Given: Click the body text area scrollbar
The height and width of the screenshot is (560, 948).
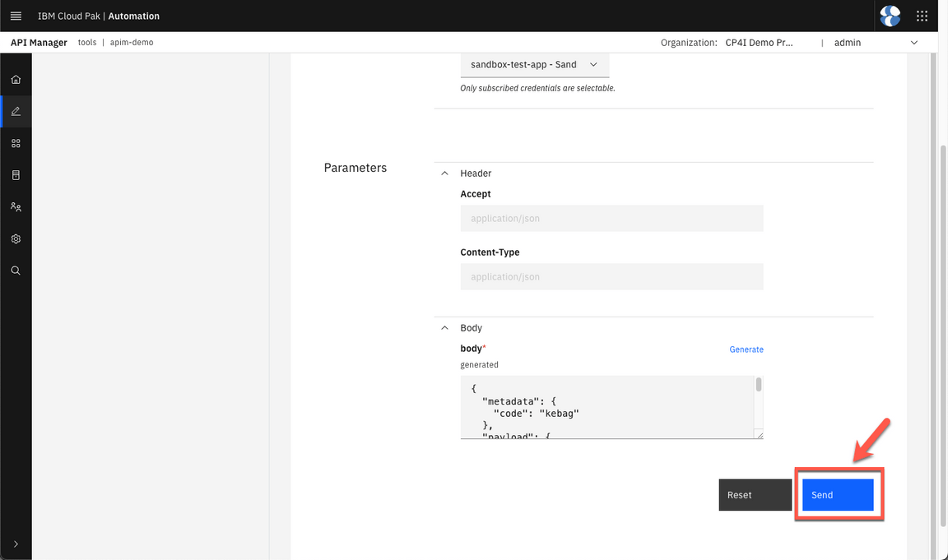Looking at the screenshot, I should 758,385.
